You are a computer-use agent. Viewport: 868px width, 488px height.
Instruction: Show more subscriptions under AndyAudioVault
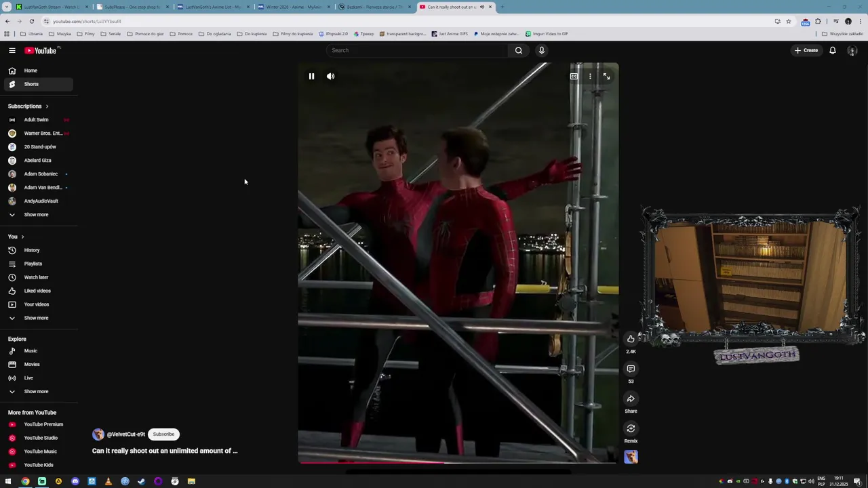point(37,215)
